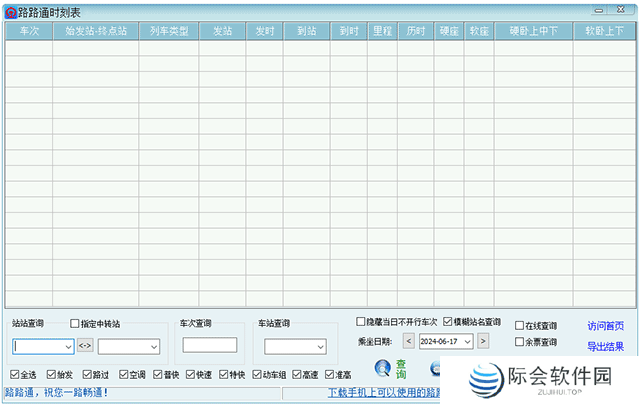Disable 模糊站名查询 checkbox
The width and height of the screenshot is (640, 406).
click(448, 322)
